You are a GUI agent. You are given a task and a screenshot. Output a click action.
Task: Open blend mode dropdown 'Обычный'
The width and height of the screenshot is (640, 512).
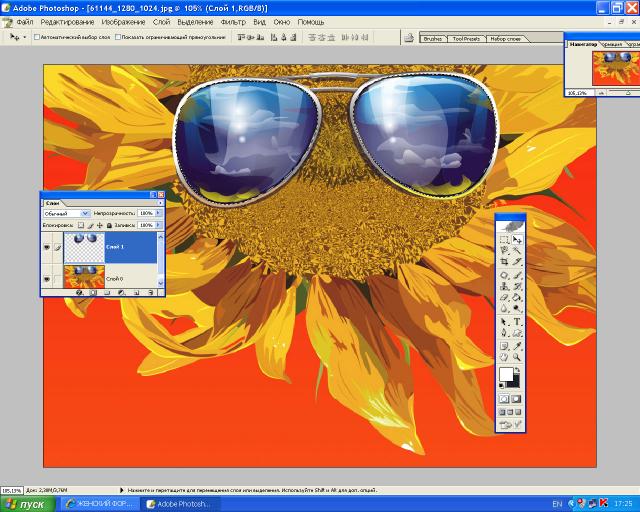[66, 213]
